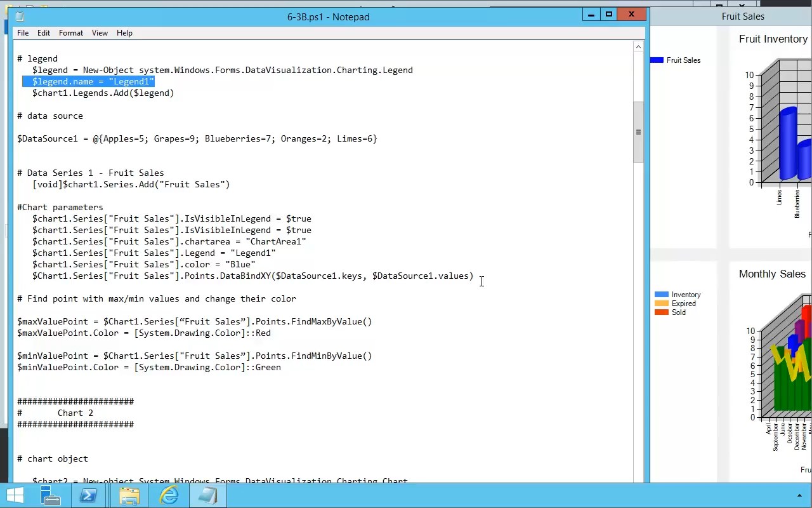Show hidden icons in the system tray

(x=799, y=495)
